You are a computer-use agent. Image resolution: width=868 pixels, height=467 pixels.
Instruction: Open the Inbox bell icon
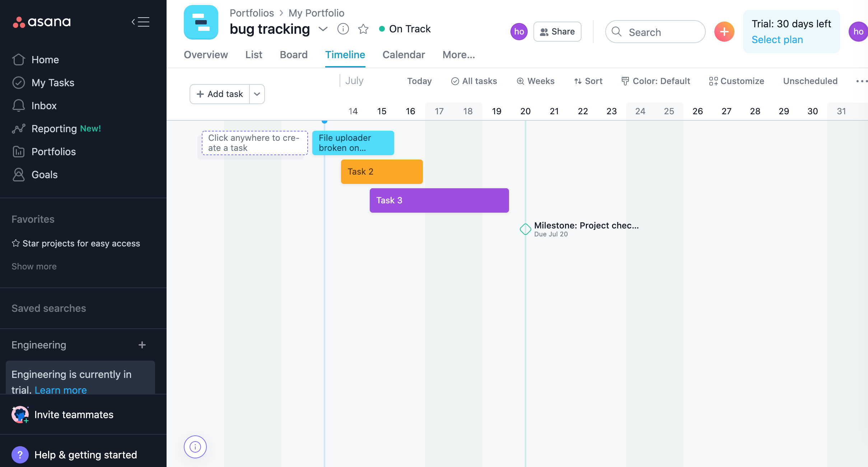(19, 106)
